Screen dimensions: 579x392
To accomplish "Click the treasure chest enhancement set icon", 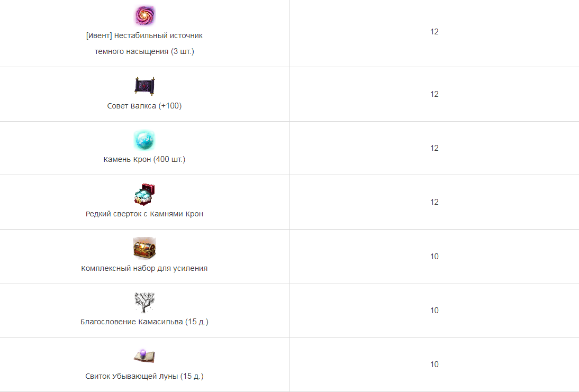I will 144,249.
